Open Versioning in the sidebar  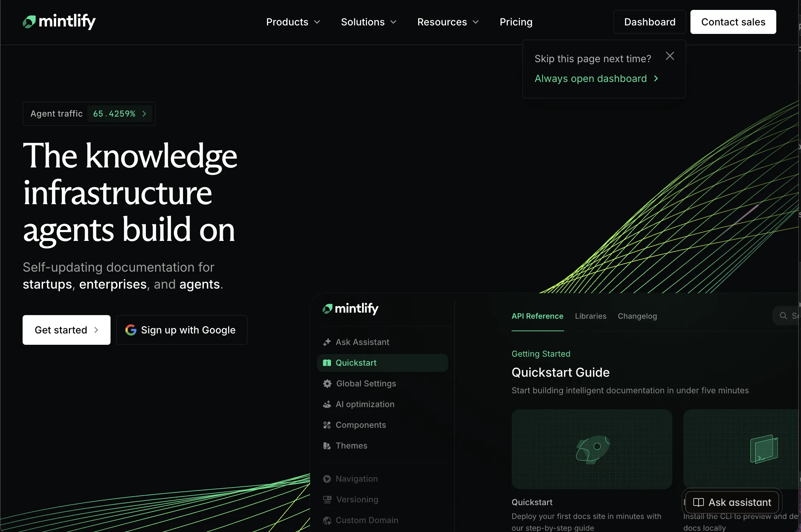click(x=382, y=500)
